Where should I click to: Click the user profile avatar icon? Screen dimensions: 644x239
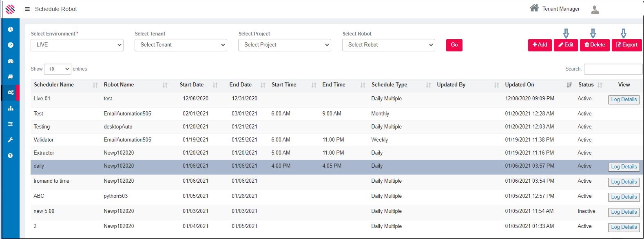595,9
